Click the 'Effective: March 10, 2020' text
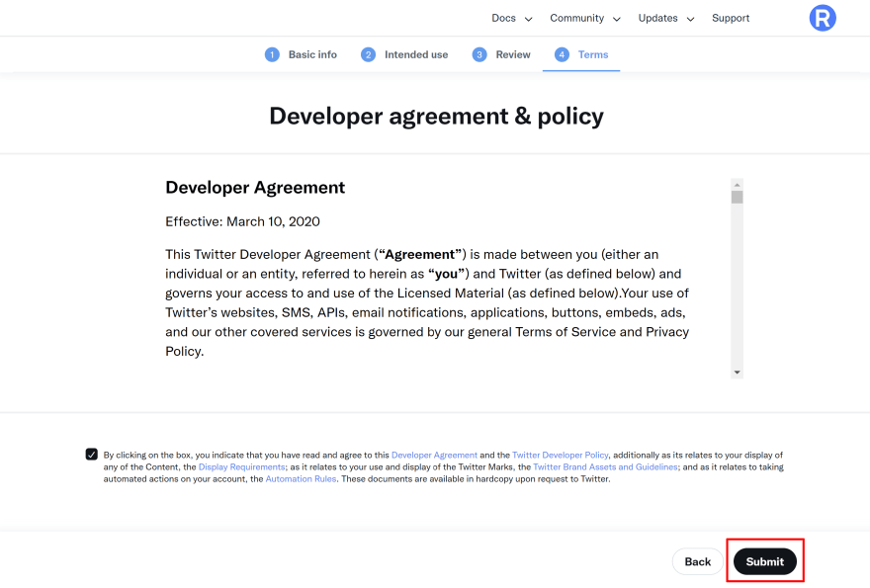The height and width of the screenshot is (588, 870). [x=242, y=221]
